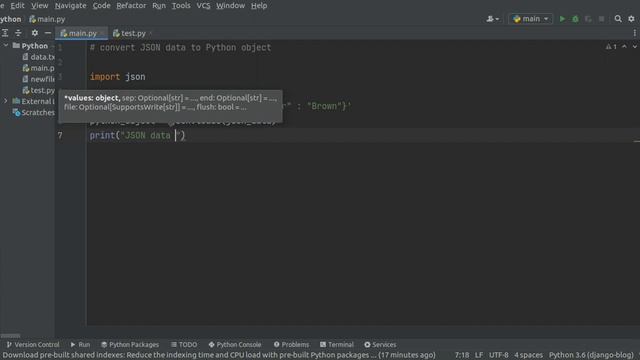
Task: Open editor tabs more options menu
Action: 635,33
